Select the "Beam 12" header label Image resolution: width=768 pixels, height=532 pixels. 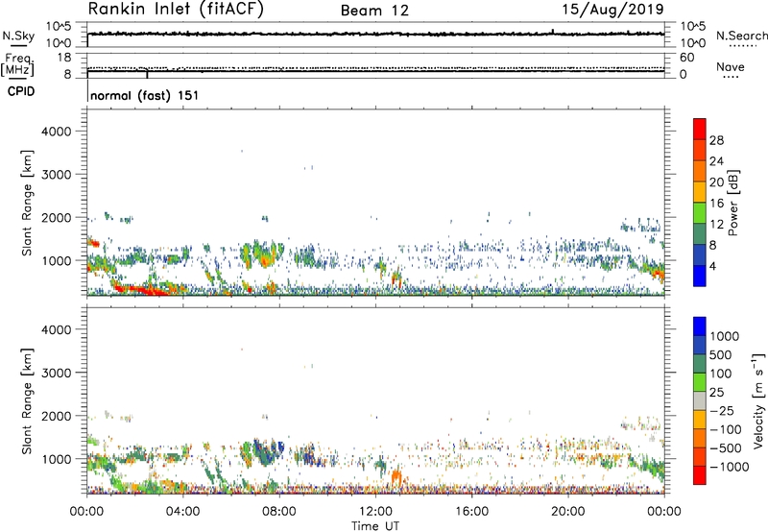(x=374, y=11)
